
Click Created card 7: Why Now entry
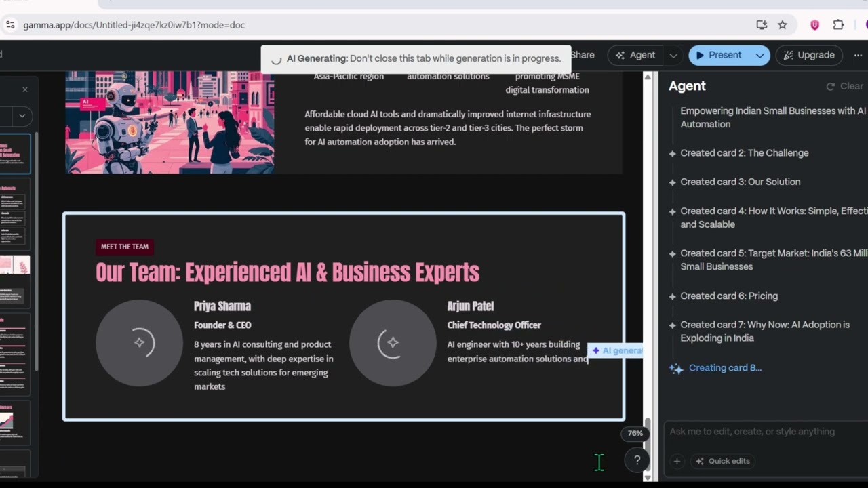click(x=765, y=331)
